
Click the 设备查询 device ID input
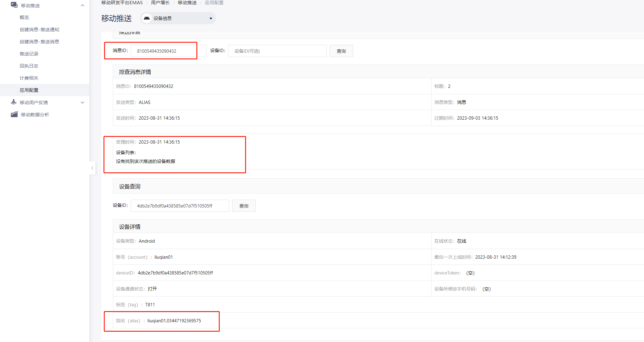[180, 206]
